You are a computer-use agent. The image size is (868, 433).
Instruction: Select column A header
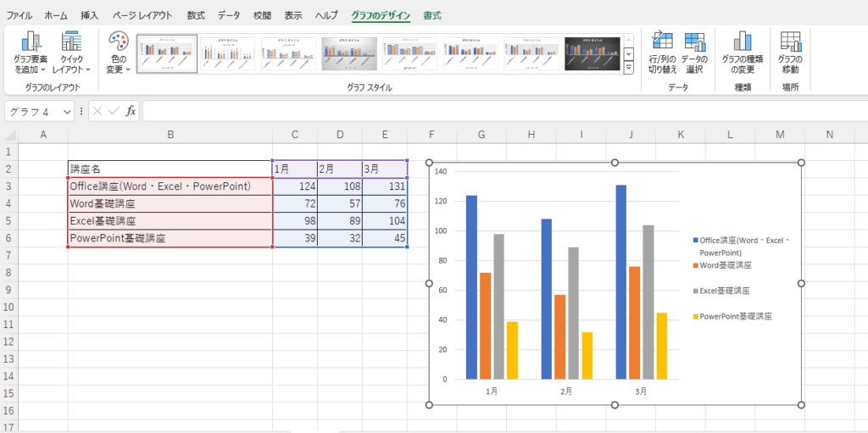point(43,135)
